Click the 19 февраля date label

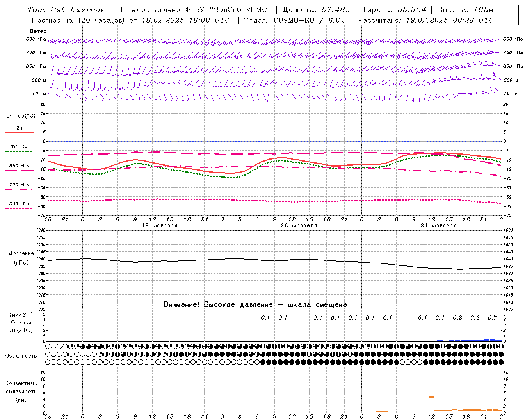(x=160, y=226)
